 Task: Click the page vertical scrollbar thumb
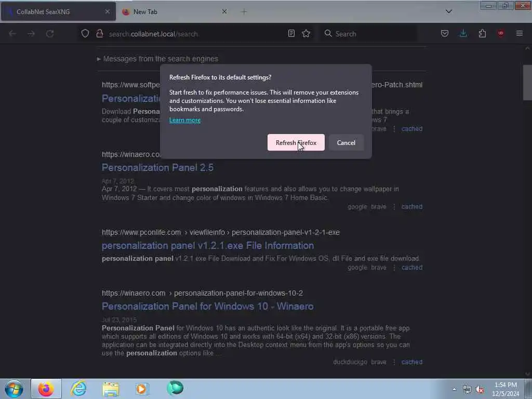[x=527, y=83]
